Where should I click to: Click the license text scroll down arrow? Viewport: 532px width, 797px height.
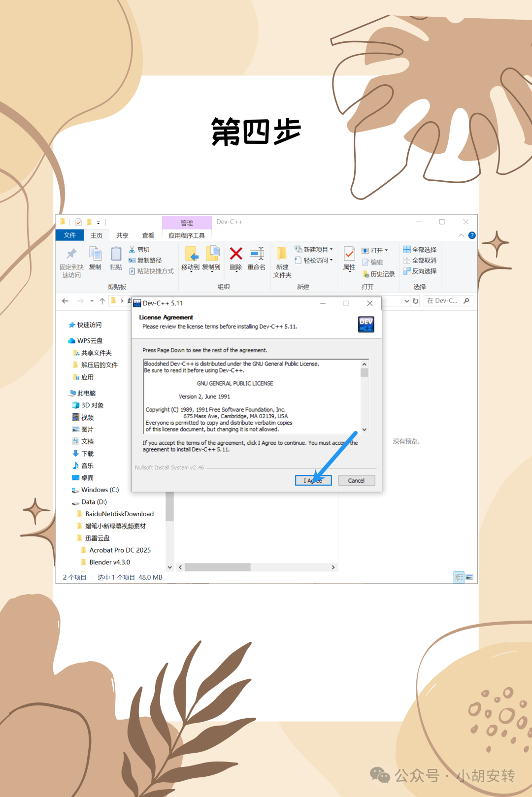pyautogui.click(x=365, y=430)
